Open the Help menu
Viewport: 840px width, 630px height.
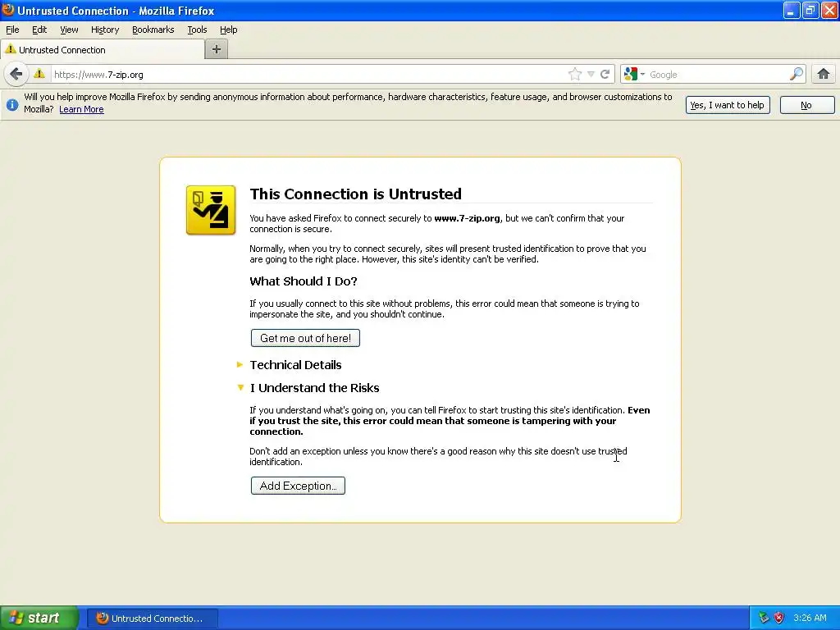tap(229, 30)
